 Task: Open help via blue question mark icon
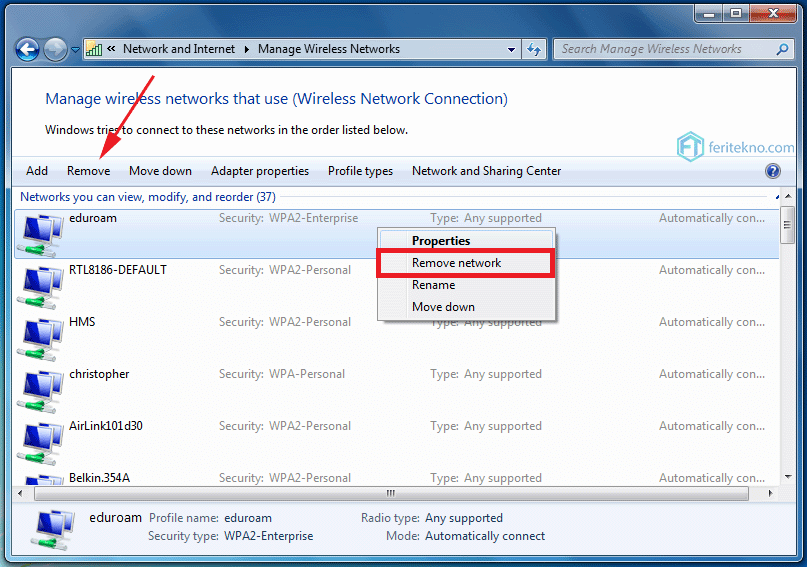point(773,171)
